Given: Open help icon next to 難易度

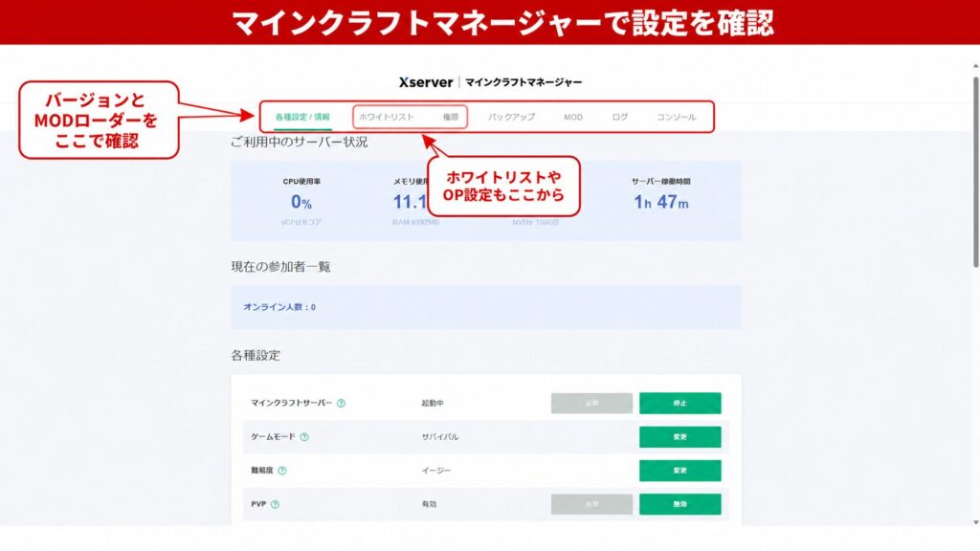Looking at the screenshot, I should click(282, 471).
